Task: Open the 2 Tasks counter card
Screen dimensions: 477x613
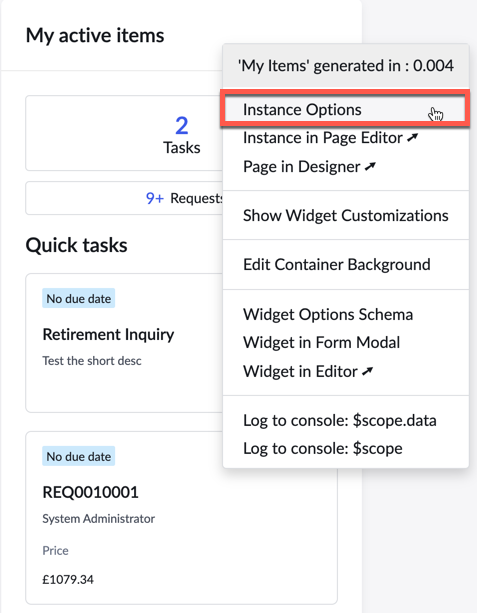Action: click(x=124, y=133)
